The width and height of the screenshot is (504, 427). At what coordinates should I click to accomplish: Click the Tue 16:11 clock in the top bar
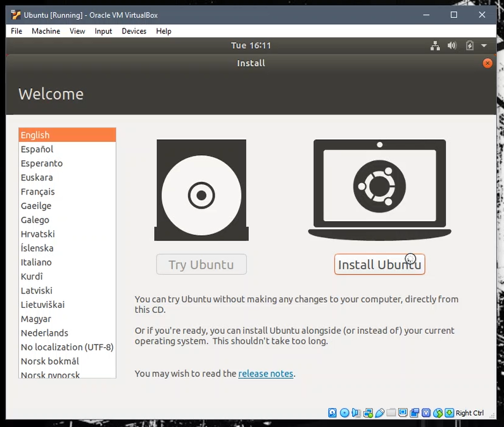click(251, 46)
